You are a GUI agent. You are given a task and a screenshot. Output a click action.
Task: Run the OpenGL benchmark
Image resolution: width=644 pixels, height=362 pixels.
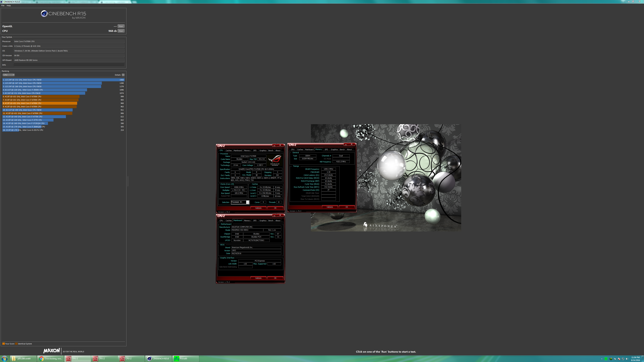click(121, 26)
